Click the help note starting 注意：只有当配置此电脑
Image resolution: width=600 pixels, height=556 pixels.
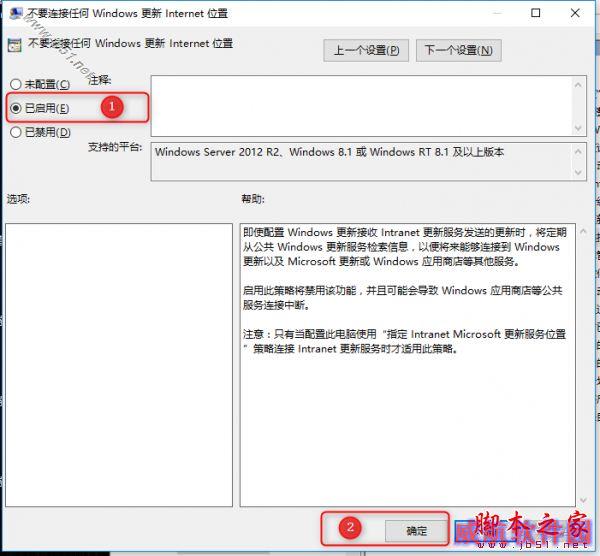tap(404, 341)
